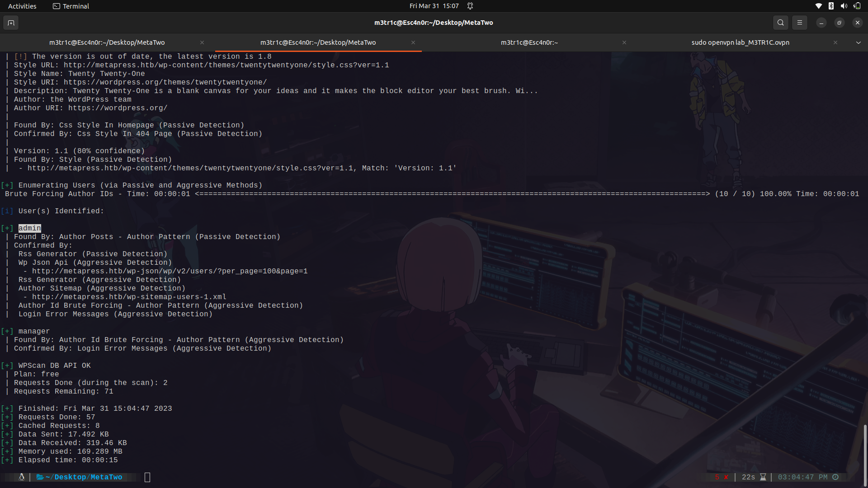Image resolution: width=868 pixels, height=488 pixels.
Task: Click the notification bell next to the date
Action: pyautogui.click(x=470, y=6)
